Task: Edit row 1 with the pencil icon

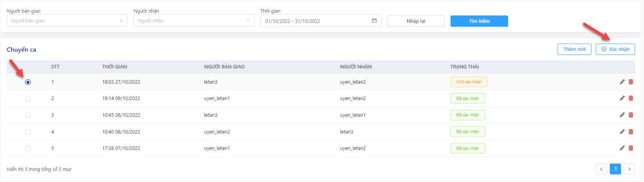Action: pos(622,82)
